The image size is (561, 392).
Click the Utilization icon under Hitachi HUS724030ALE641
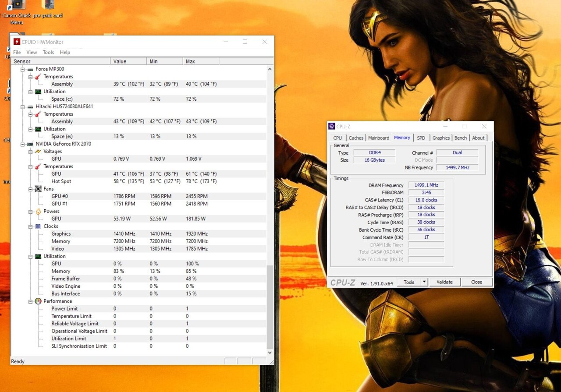point(39,129)
